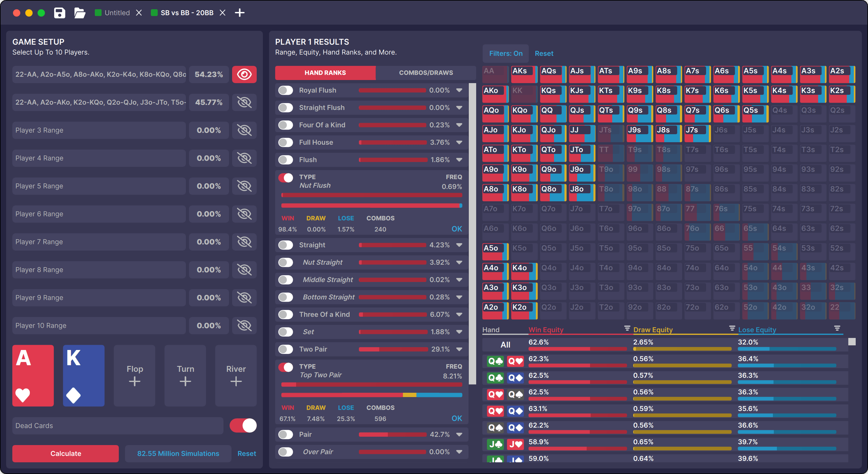Select the King of diamonds card
Image resolution: width=868 pixels, height=474 pixels.
click(x=83, y=375)
